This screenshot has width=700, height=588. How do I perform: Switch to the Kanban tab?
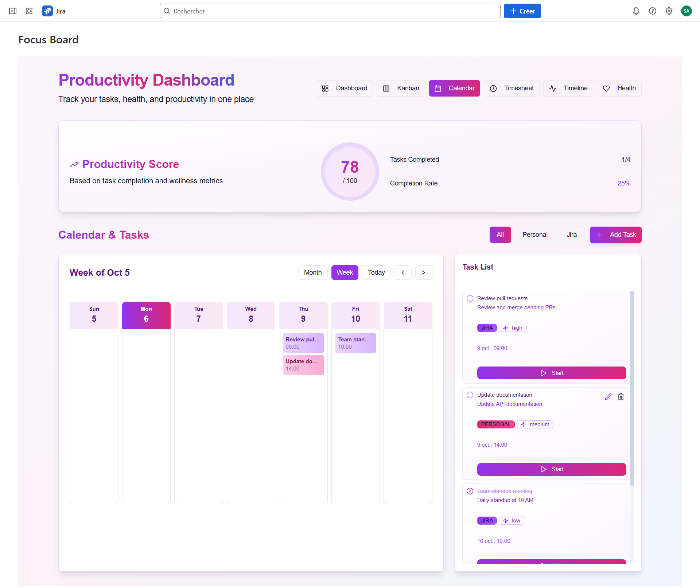pos(401,88)
